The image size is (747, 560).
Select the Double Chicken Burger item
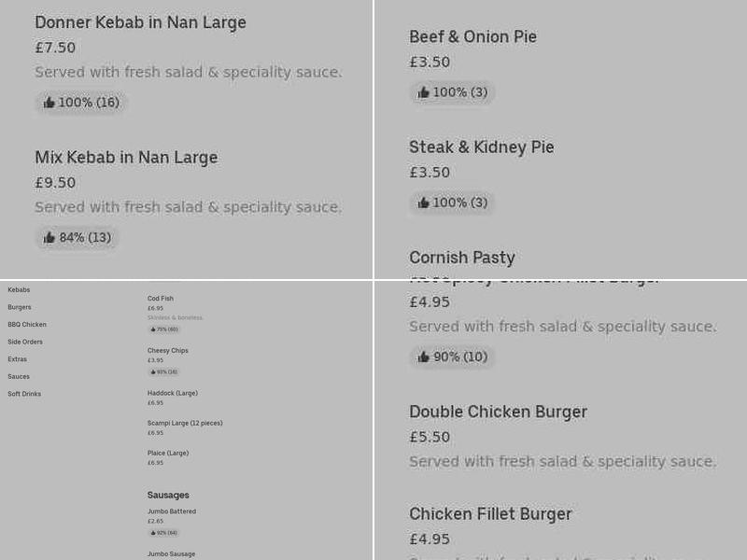[x=498, y=412]
